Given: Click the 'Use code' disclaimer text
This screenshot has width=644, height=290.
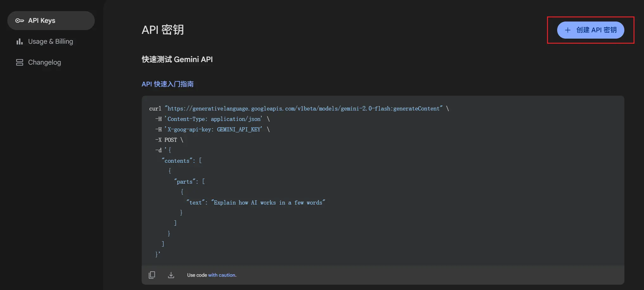Looking at the screenshot, I should (197, 275).
